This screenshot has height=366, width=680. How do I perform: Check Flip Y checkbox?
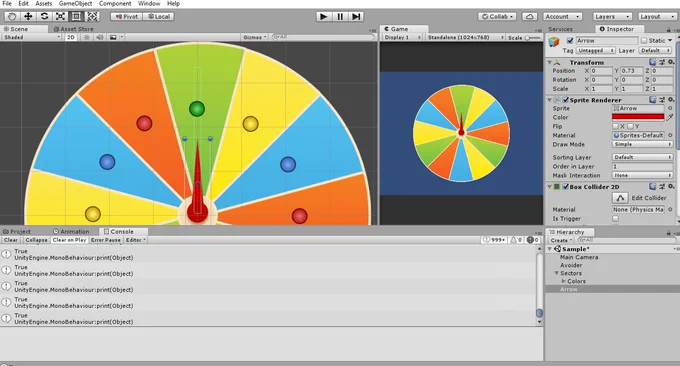pyautogui.click(x=631, y=126)
